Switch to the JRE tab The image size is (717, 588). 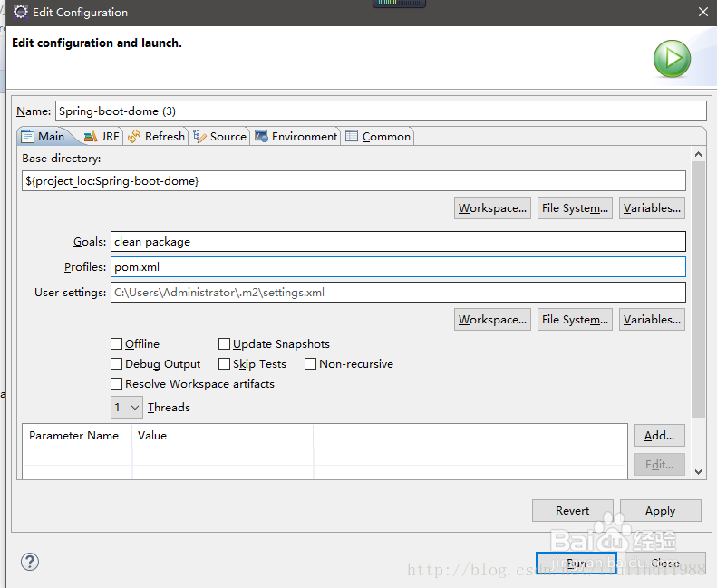tap(102, 136)
